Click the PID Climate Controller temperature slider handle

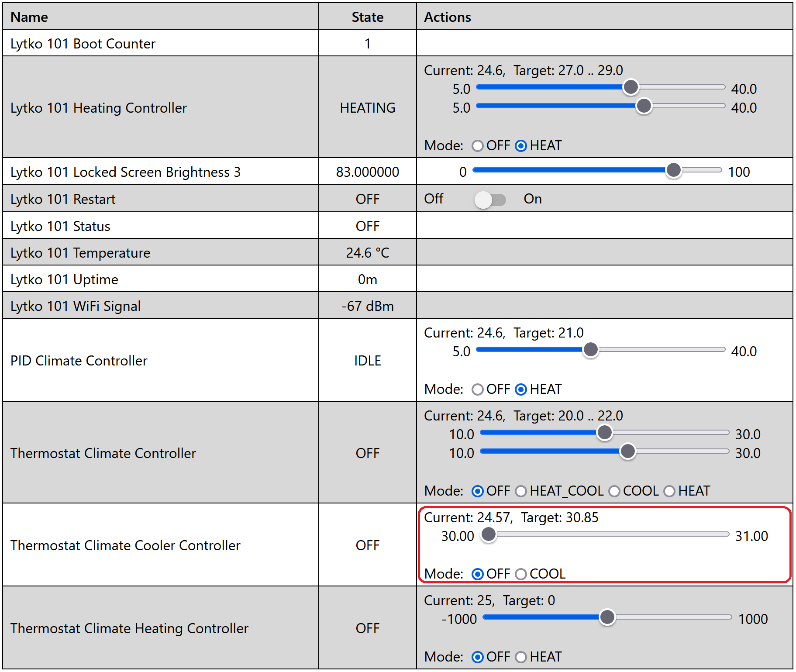[x=590, y=350]
